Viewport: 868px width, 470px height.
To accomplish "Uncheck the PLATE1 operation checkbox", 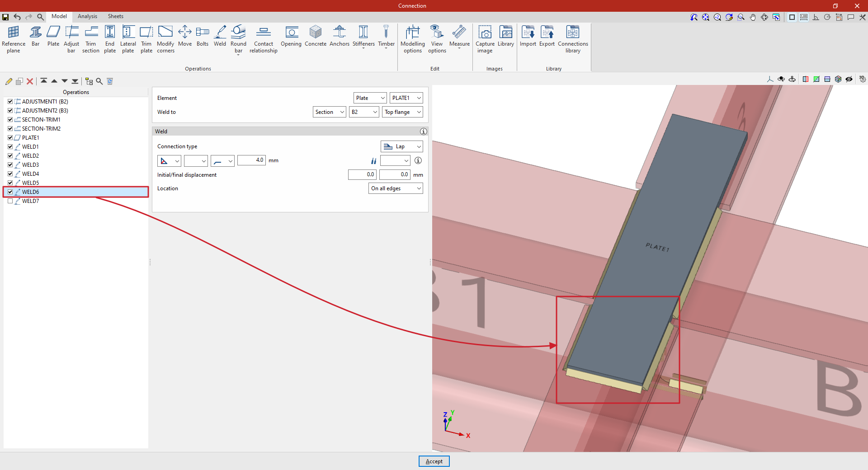I will (x=10, y=138).
